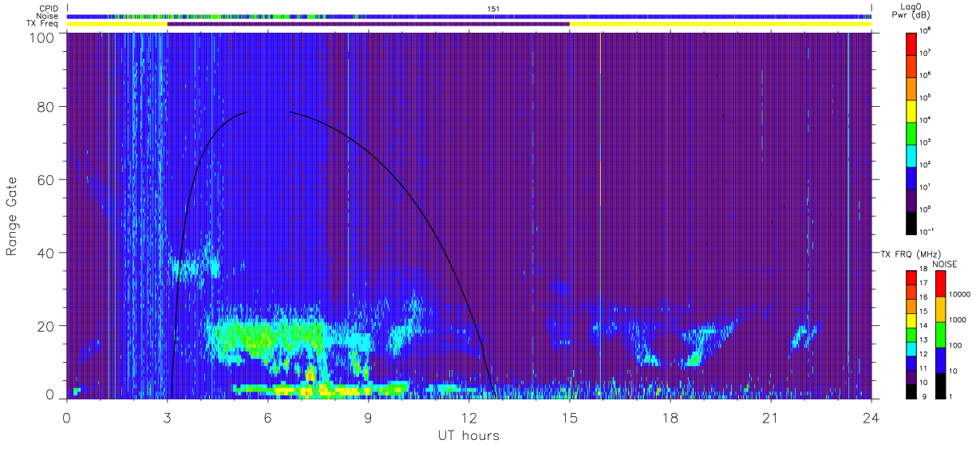Click the purple segment of the TX Freq bar

368,24
